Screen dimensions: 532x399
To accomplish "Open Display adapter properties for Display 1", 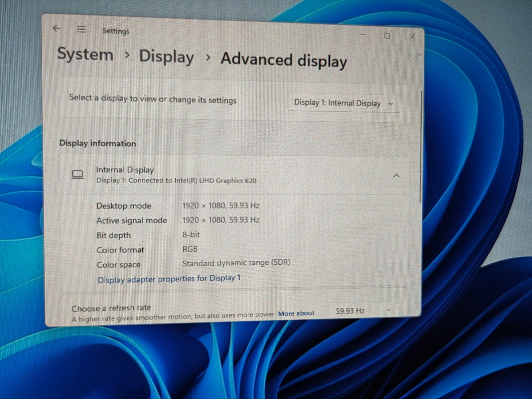I will click(x=169, y=279).
